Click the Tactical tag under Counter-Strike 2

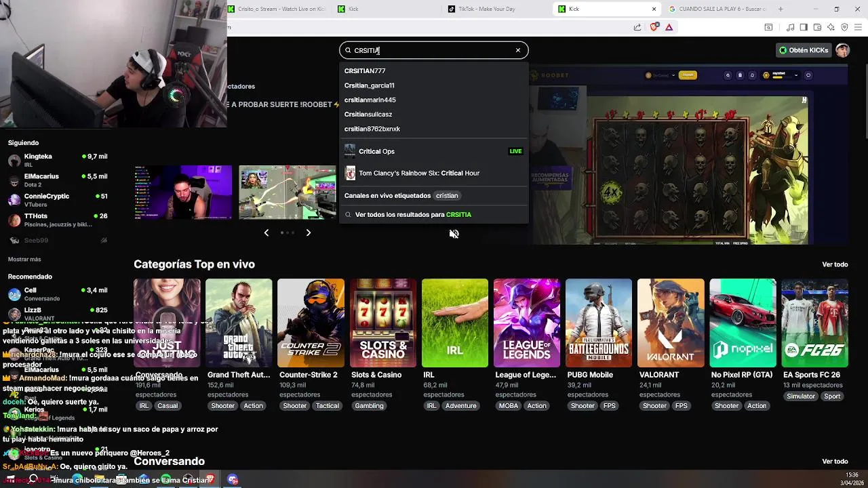pyautogui.click(x=327, y=406)
